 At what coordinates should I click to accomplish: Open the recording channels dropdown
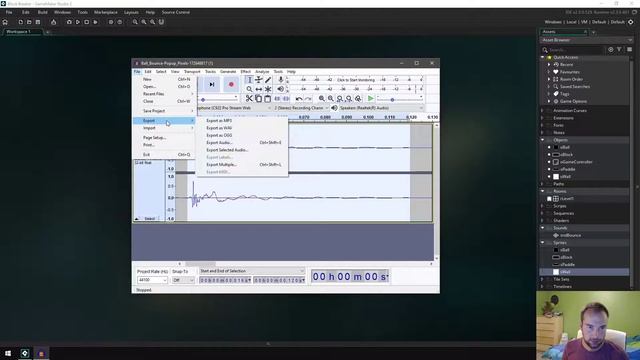(301, 108)
